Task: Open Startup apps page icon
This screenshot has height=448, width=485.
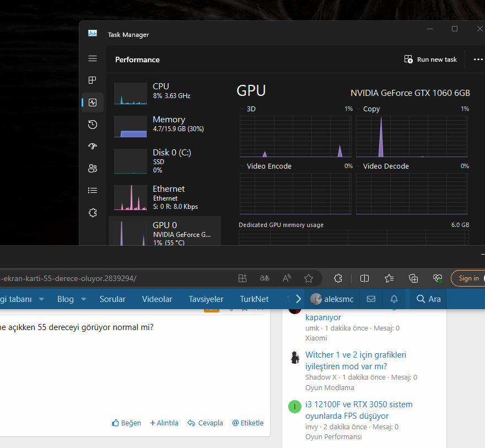Action: click(x=93, y=146)
